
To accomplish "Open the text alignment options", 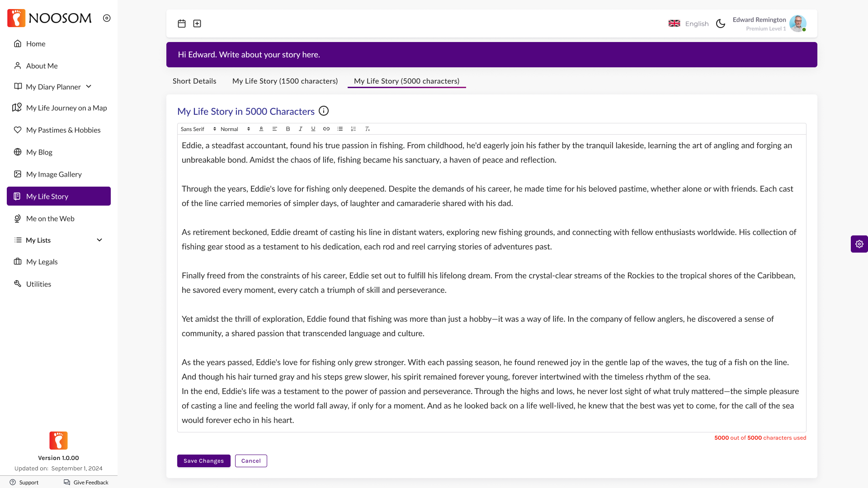I will [274, 129].
